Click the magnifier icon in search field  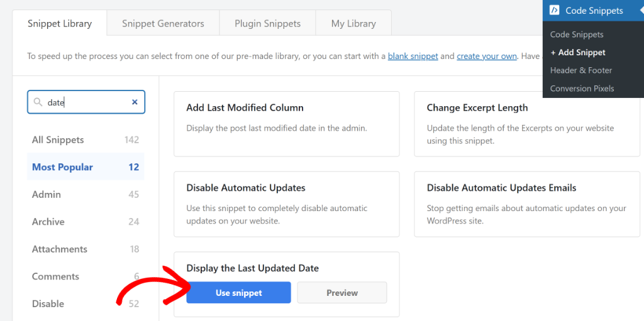tap(38, 102)
